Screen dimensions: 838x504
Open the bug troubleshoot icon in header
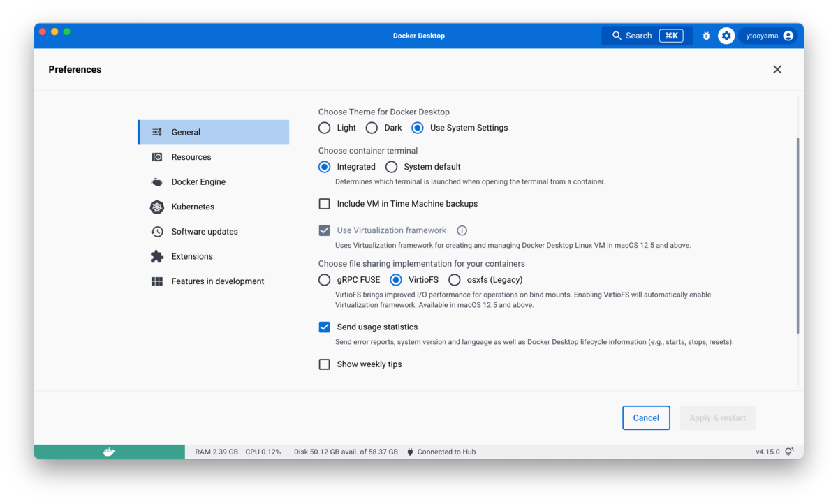click(x=706, y=36)
